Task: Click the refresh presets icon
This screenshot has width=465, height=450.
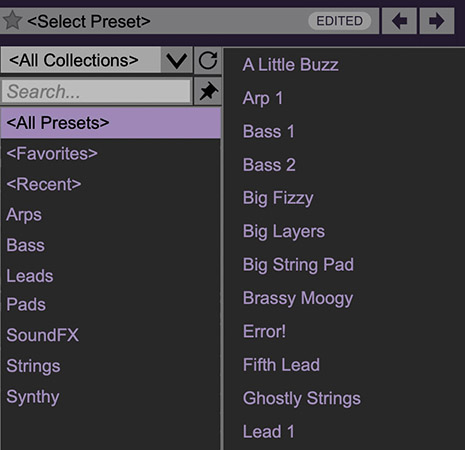Action: click(208, 60)
